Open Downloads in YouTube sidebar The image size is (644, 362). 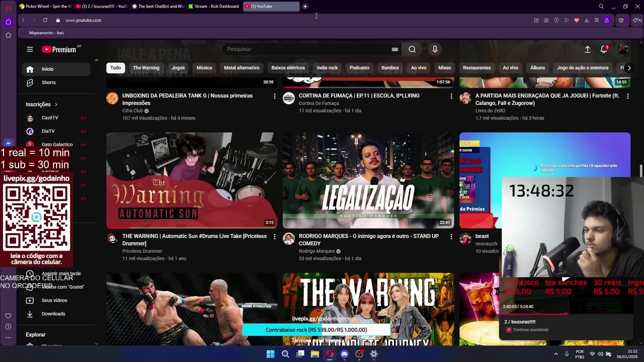(x=56, y=314)
